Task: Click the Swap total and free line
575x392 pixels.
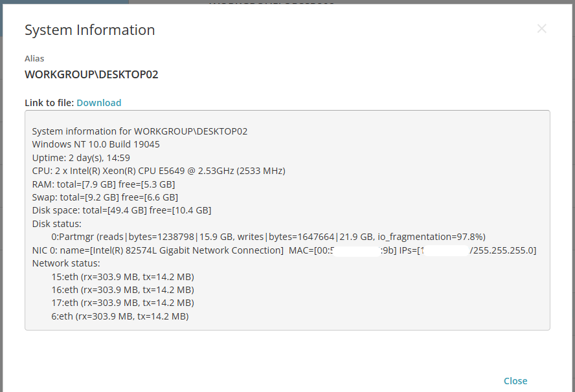Action: tap(105, 197)
